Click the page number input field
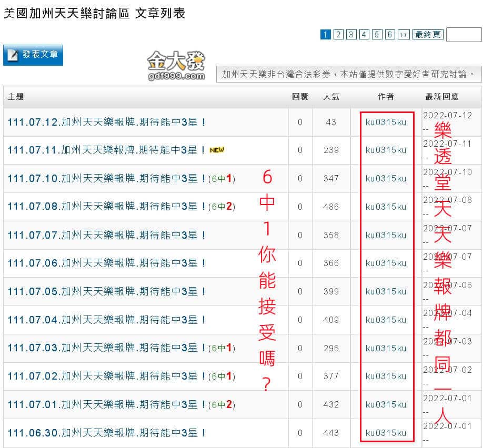483x448 pixels. coord(464,35)
